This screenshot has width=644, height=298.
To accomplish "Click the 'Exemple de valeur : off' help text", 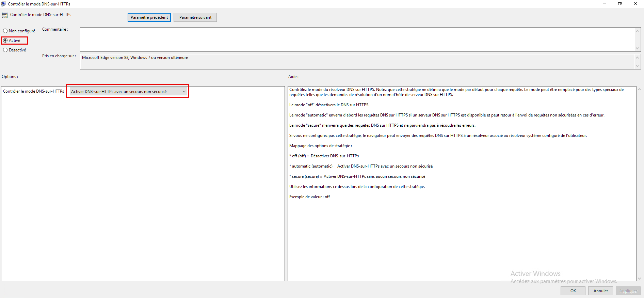I will tap(309, 197).
